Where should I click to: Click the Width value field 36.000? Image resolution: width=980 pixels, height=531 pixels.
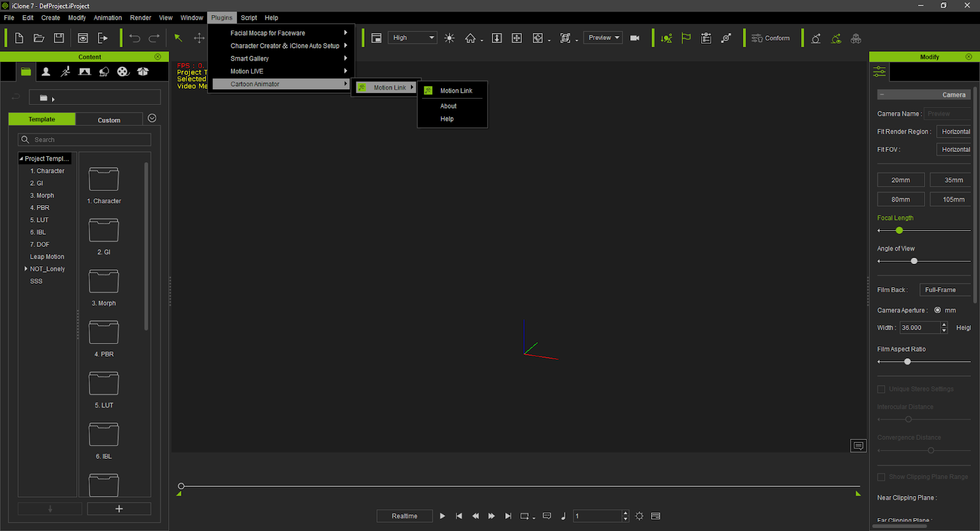coord(919,328)
